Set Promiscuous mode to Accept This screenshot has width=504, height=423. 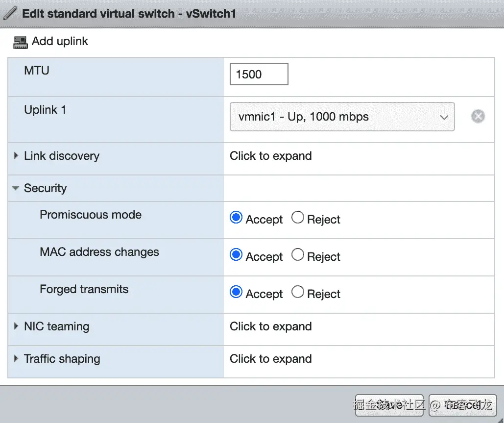point(236,218)
